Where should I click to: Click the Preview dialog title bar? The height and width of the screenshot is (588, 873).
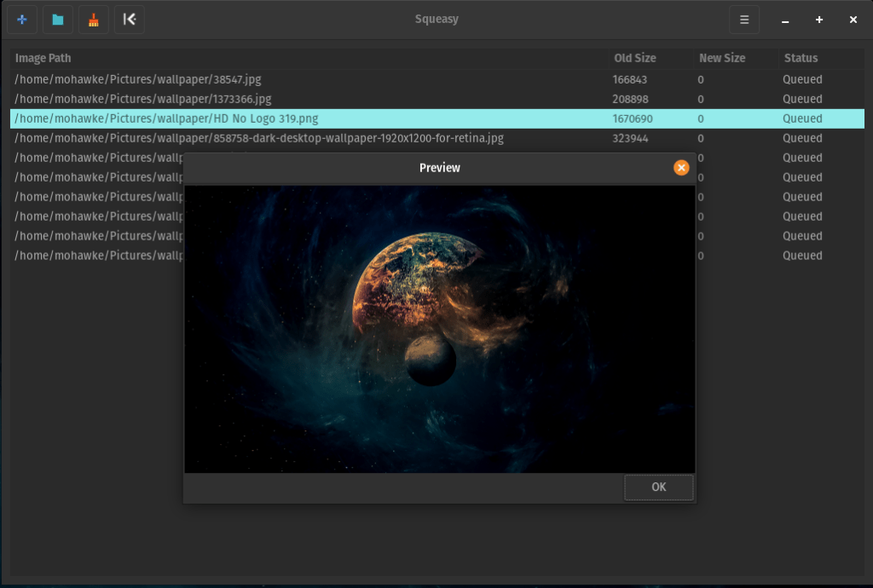tap(439, 168)
